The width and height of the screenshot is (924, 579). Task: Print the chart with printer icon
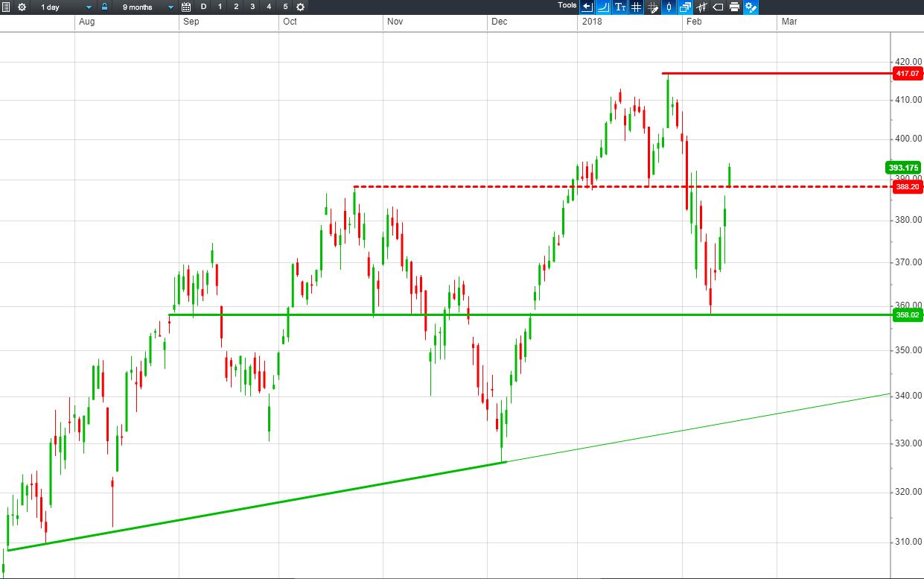click(734, 7)
